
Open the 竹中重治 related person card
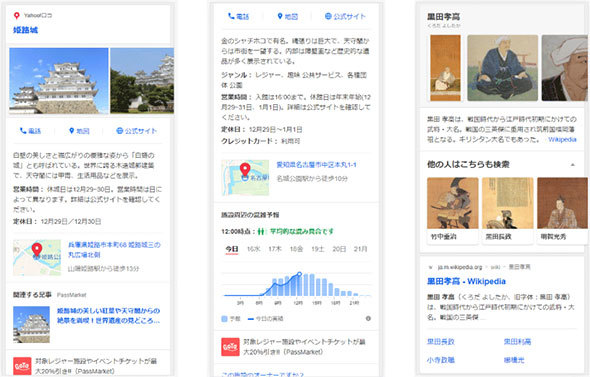click(453, 211)
